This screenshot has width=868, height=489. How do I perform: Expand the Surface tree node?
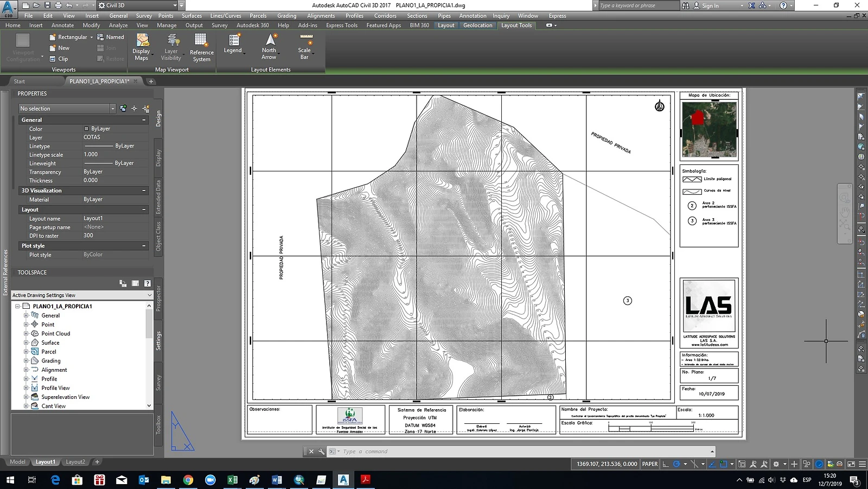pyautogui.click(x=25, y=342)
